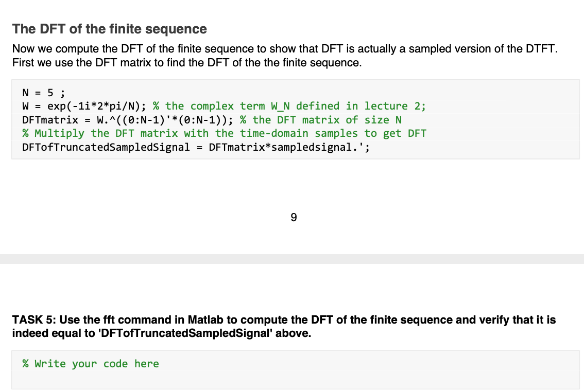The height and width of the screenshot is (392, 584).
Task: Click the gray page separator band
Action: point(292,259)
